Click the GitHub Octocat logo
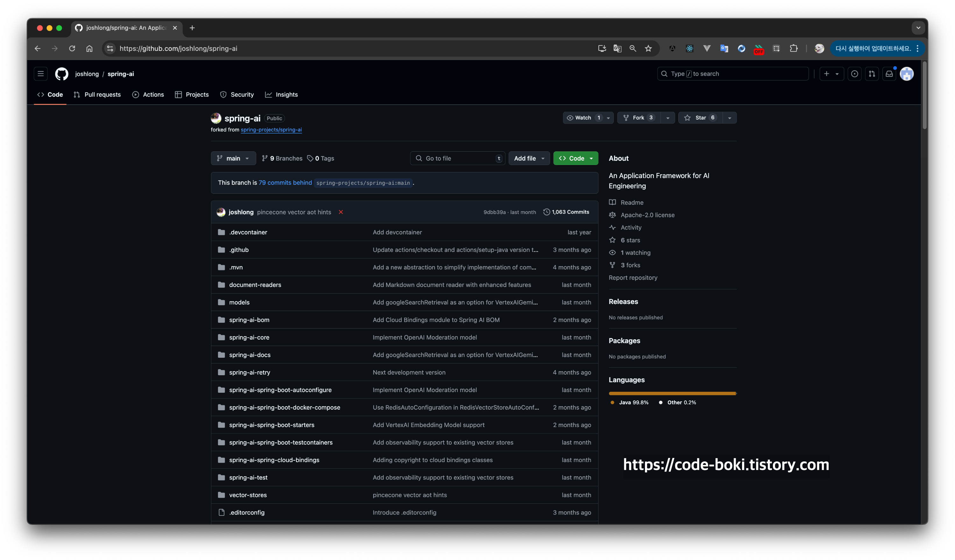955x560 pixels. 62,74
